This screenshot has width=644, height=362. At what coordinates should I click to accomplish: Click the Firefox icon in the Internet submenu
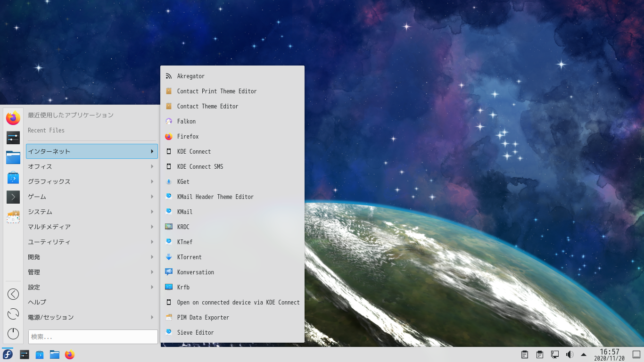tap(169, 136)
